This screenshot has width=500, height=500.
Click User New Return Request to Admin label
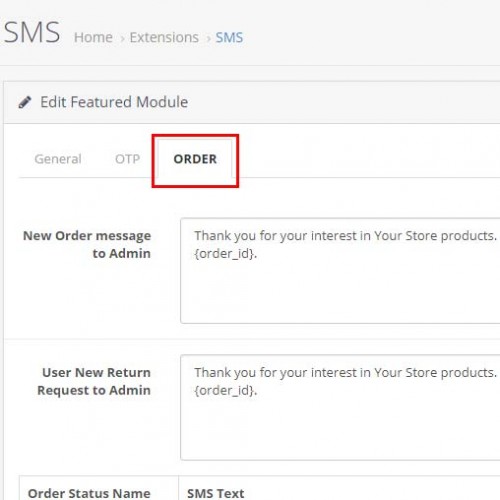coord(94,381)
